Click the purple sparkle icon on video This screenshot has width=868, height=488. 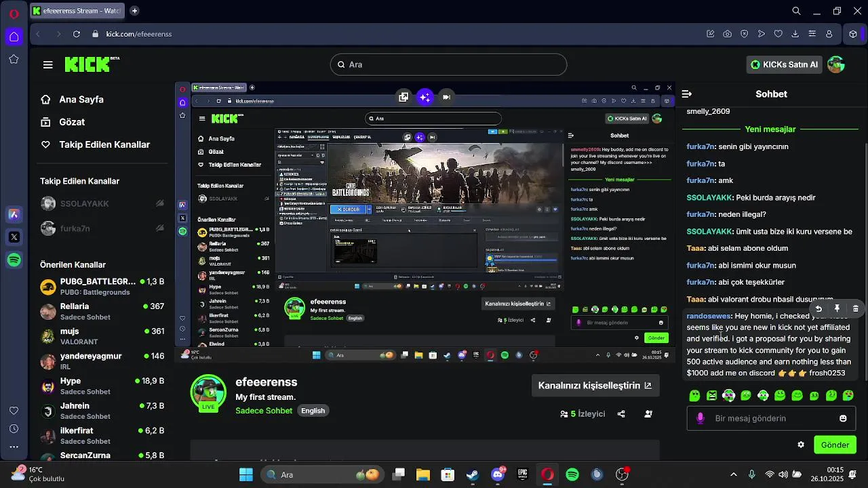coord(425,97)
